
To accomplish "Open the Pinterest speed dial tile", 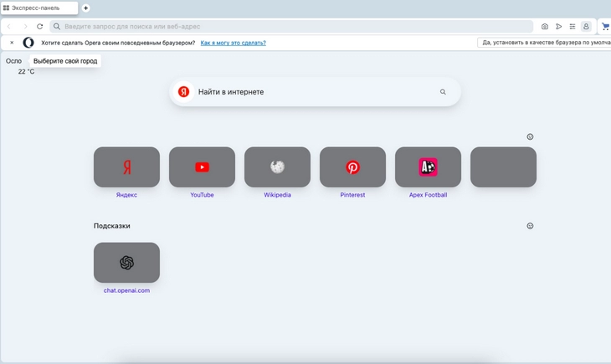I will [x=352, y=167].
